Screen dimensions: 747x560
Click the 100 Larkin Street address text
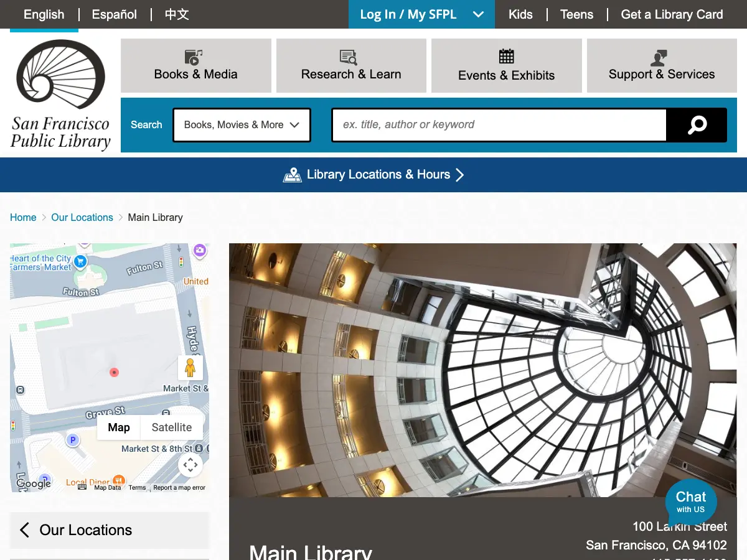(x=680, y=526)
